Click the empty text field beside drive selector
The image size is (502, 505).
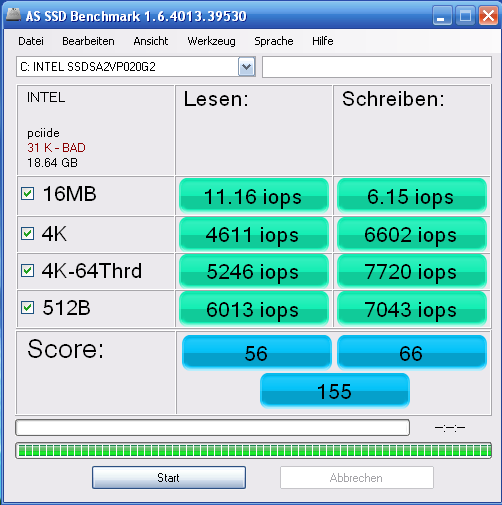(377, 67)
